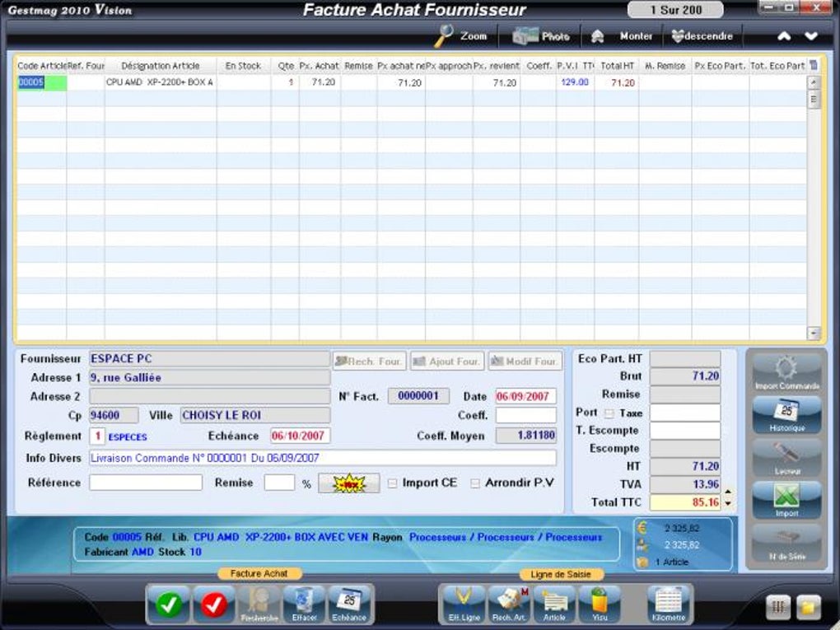Click the Remise percent input field
The width and height of the screenshot is (840, 630).
(x=279, y=482)
